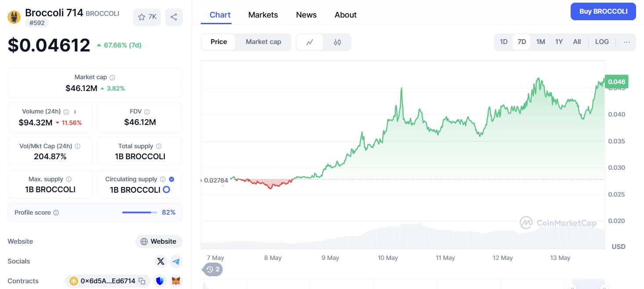Switch to line chart icon
Screen dimensions: 644x289
tap(310, 42)
